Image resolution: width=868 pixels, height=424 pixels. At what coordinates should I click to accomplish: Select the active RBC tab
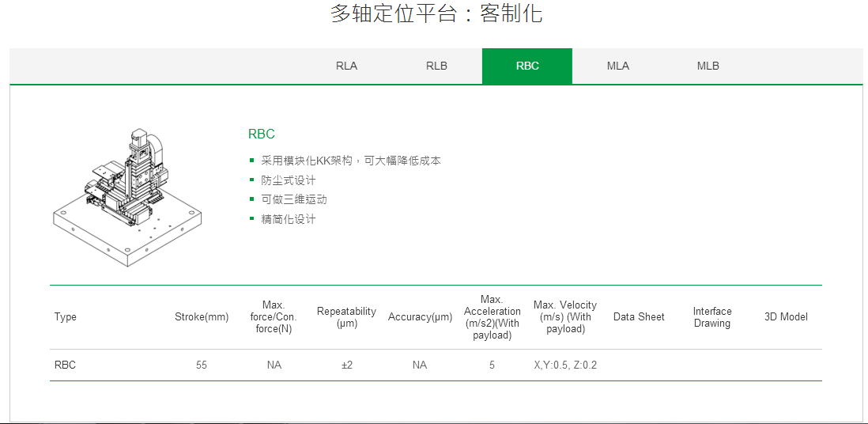point(527,66)
